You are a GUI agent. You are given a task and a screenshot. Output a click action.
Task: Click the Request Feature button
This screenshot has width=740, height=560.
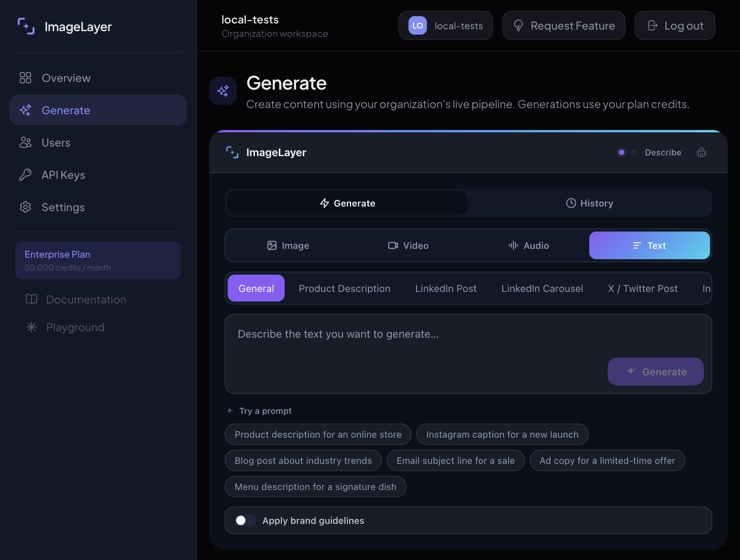[564, 26]
